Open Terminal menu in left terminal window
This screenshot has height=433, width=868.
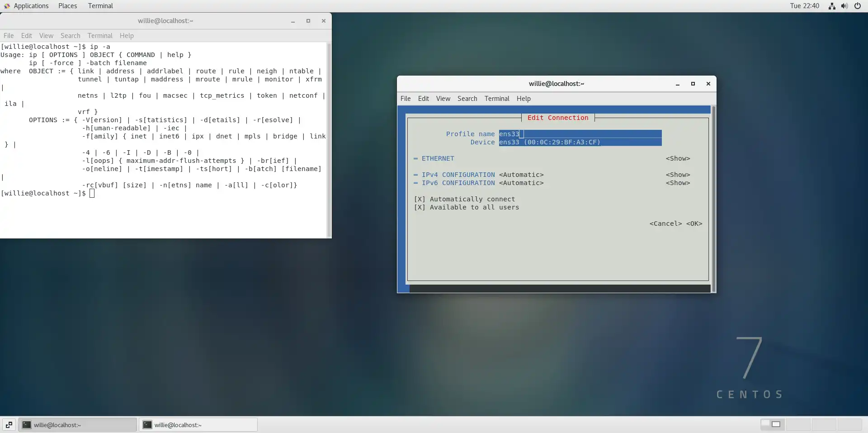point(100,36)
